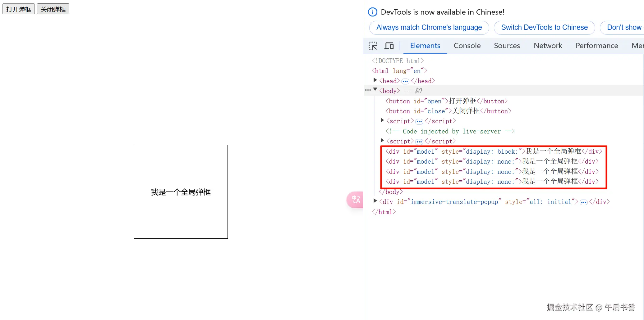Select Switch DevTools to Chinese
Screen dimensions: 644x320
tap(544, 28)
